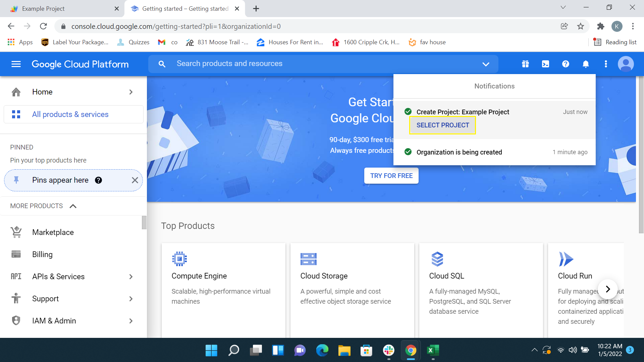Image resolution: width=644 pixels, height=362 pixels.
Task: Expand the search bar dropdown arrow
Action: tap(486, 64)
